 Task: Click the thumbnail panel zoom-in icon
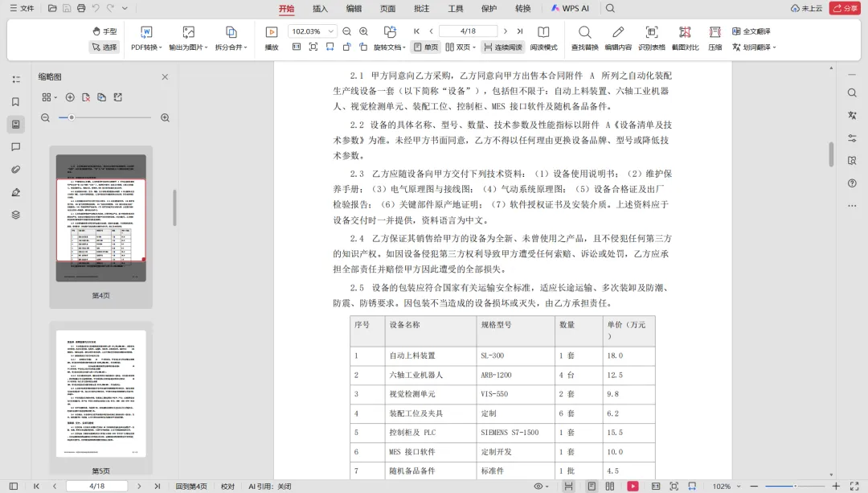coord(165,117)
